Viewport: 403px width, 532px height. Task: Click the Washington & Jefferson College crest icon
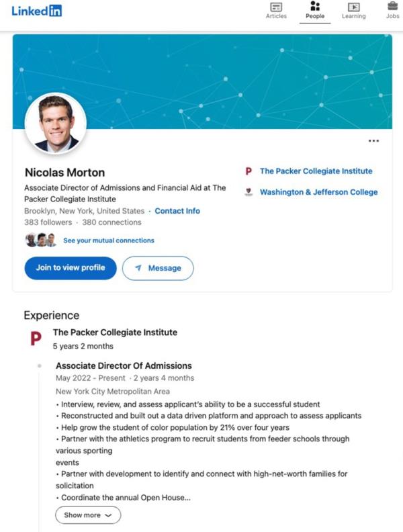(x=249, y=192)
